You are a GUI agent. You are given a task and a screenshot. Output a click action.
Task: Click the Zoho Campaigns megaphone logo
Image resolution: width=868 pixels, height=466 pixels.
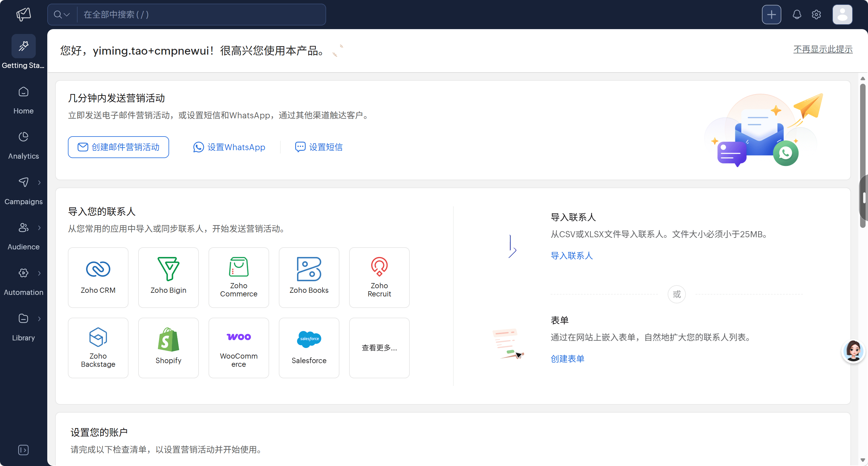24,14
